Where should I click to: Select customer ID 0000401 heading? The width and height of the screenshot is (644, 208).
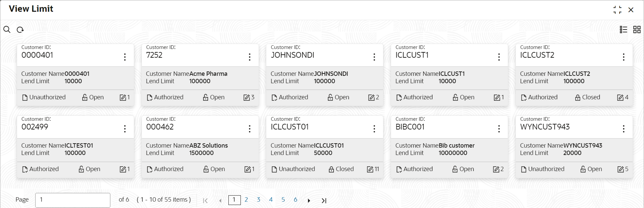(x=37, y=55)
